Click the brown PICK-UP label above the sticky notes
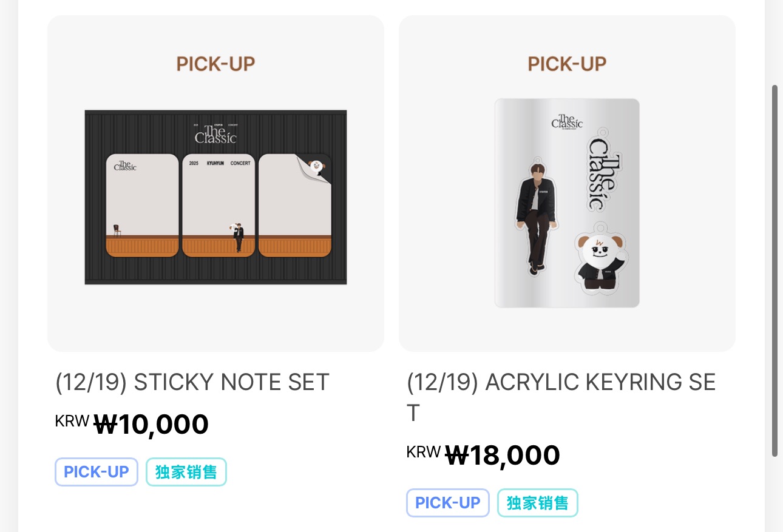 (215, 64)
